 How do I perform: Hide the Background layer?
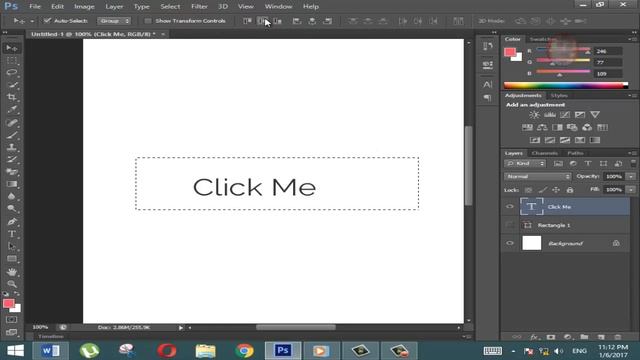tap(510, 243)
